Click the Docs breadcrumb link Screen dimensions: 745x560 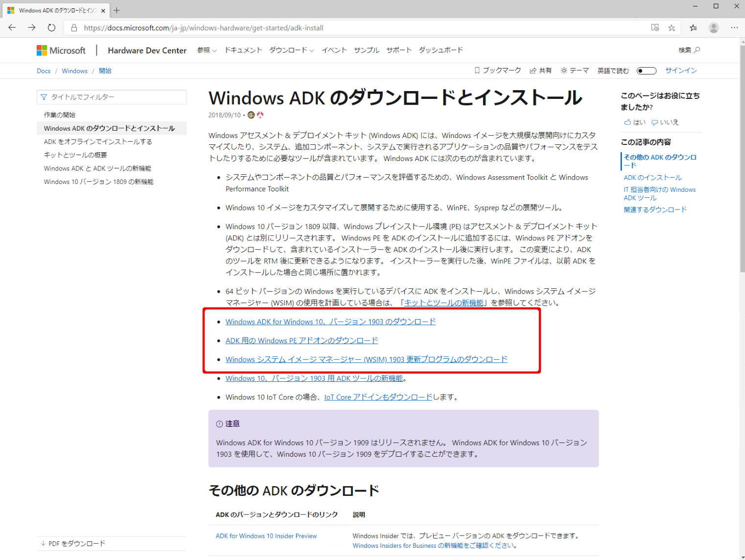[44, 71]
